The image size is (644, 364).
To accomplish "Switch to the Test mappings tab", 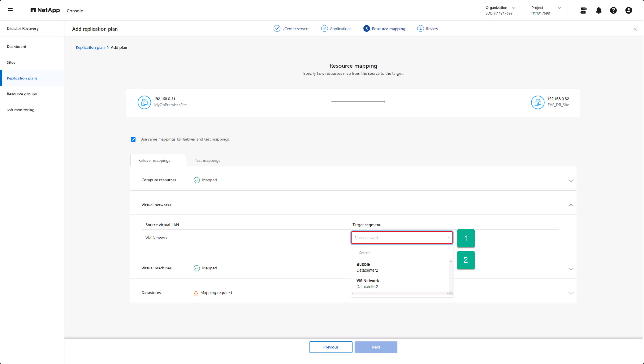I will 208,160.
